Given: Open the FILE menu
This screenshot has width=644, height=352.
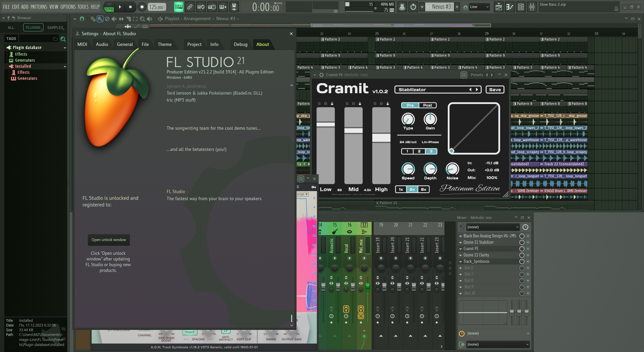Looking at the screenshot, I should tap(6, 7).
